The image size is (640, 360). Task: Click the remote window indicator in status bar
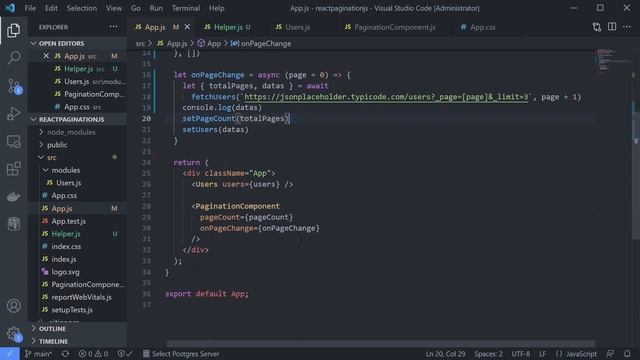(x=9, y=354)
